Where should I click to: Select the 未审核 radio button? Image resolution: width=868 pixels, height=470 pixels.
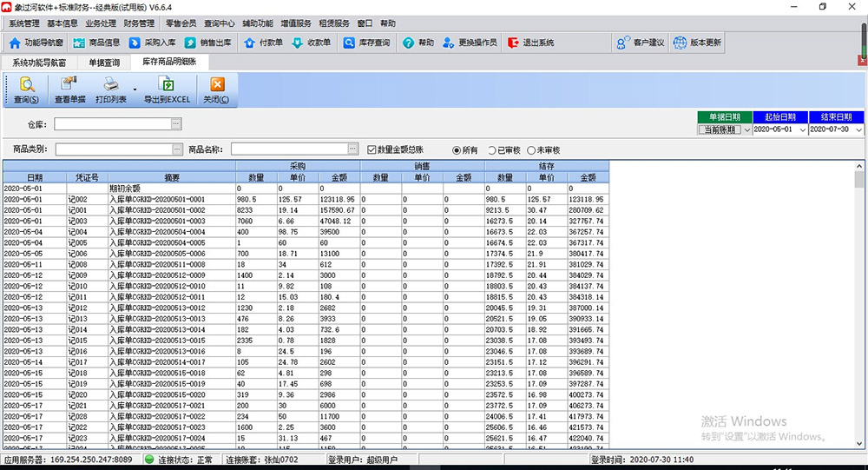[531, 149]
